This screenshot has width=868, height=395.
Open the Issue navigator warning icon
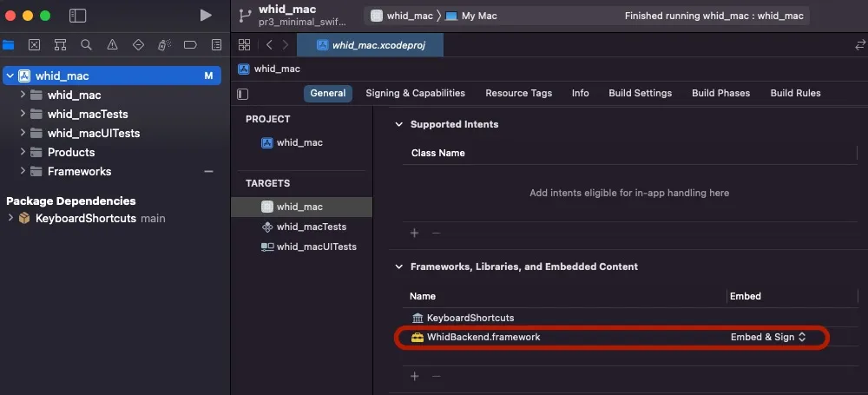pos(112,45)
